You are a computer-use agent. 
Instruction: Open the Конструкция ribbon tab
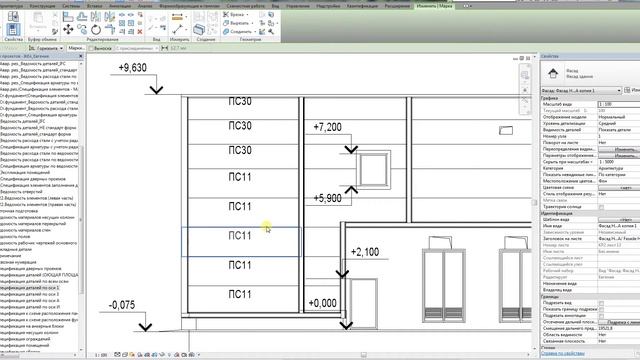[42, 6]
